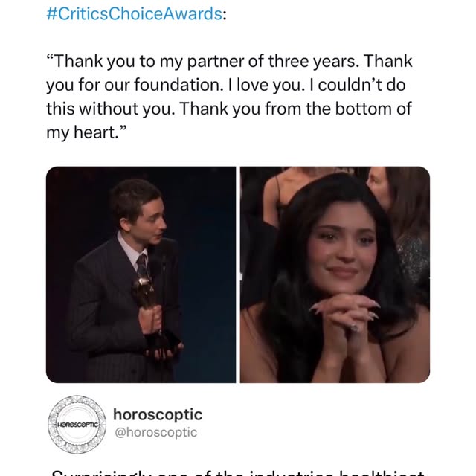Click the horoscoptic circular profile avatar

point(74,424)
